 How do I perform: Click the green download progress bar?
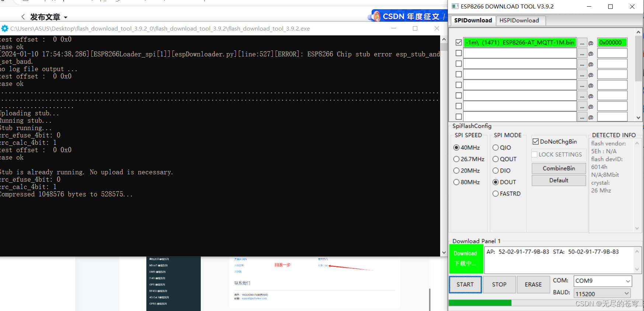[x=480, y=303]
